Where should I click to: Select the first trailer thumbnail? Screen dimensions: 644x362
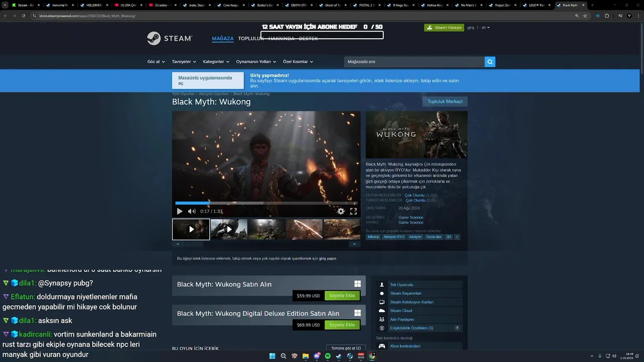(x=191, y=229)
